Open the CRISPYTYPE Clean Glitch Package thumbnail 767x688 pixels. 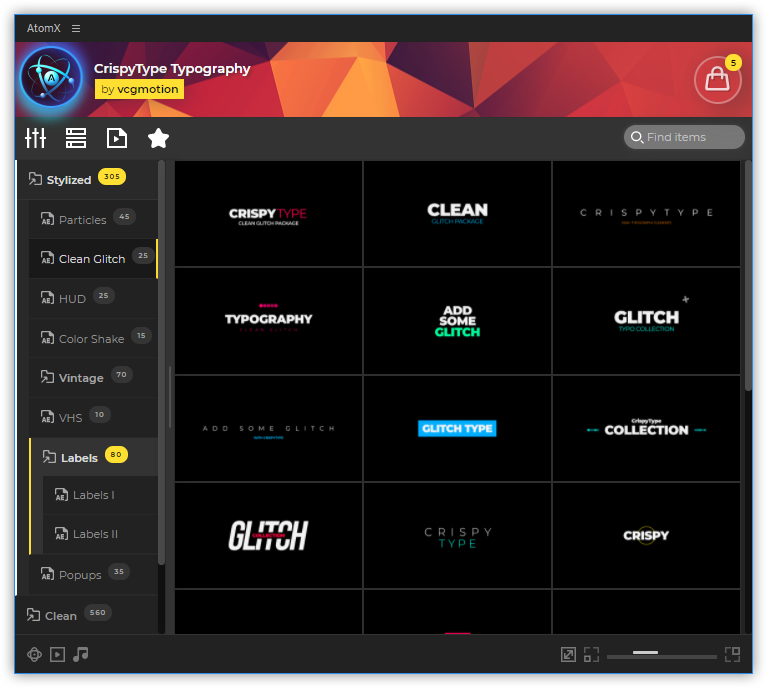pos(269,214)
